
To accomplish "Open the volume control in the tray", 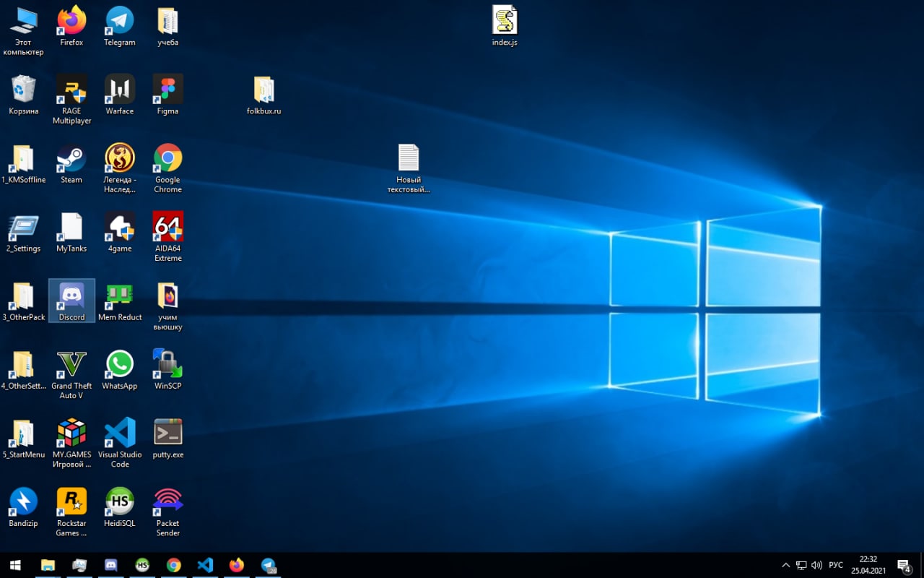I will tap(817, 565).
